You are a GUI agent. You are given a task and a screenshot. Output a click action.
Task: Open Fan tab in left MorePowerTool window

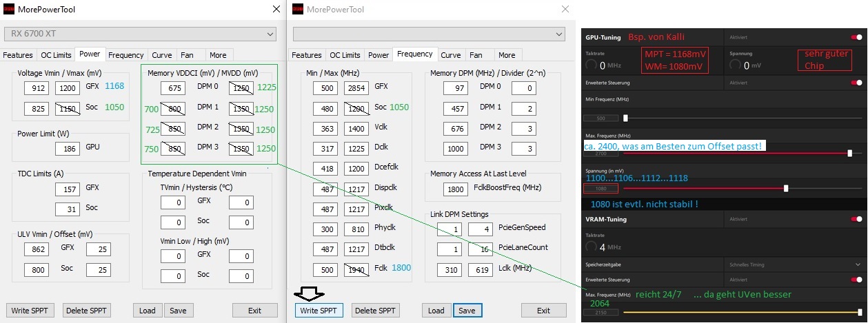tap(187, 55)
